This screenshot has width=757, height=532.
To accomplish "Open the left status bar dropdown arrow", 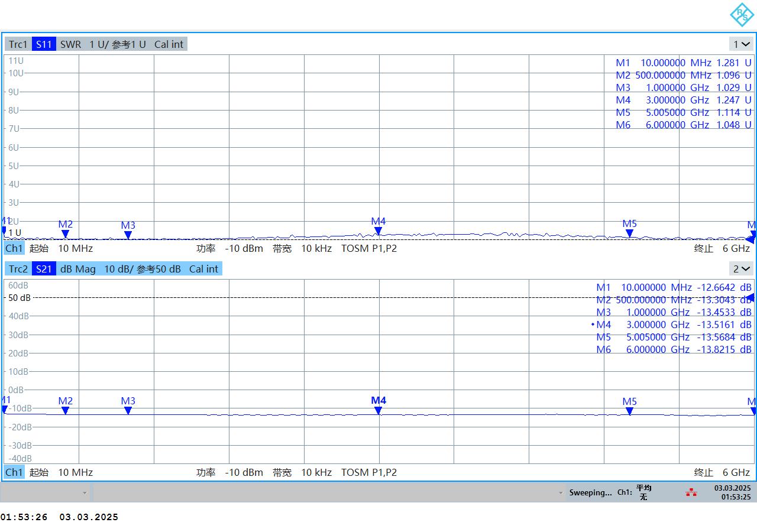I will point(85,492).
